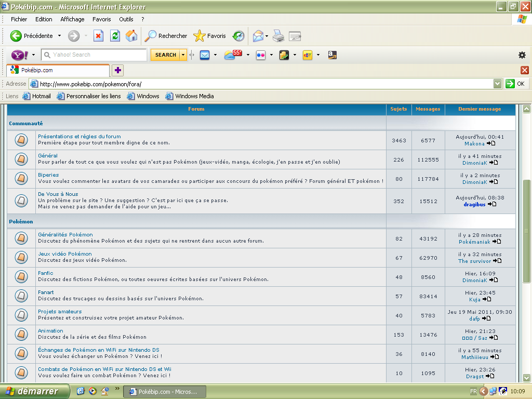Launch Windows Media Player from quick launch
This screenshot has width=532, height=399.
click(92, 391)
